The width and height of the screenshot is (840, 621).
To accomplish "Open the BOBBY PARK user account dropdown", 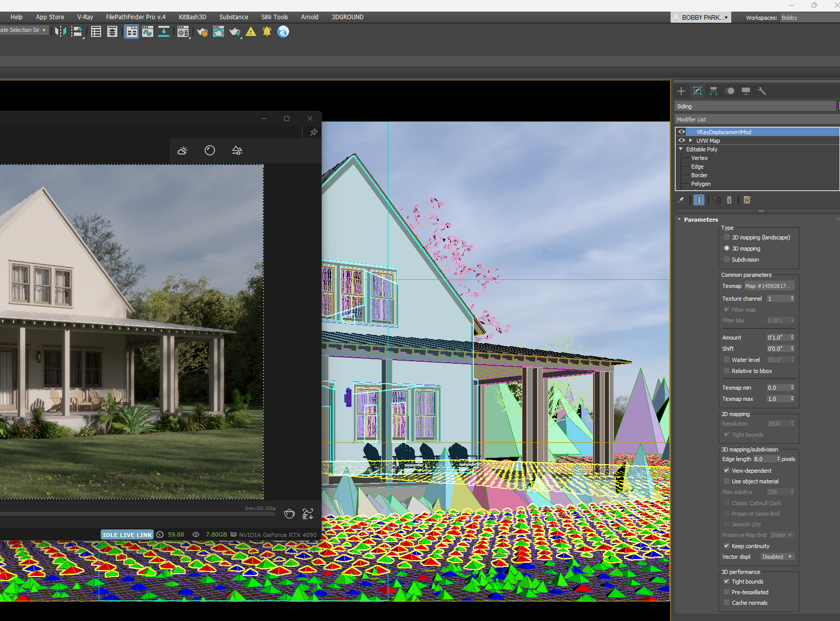I will point(701,17).
